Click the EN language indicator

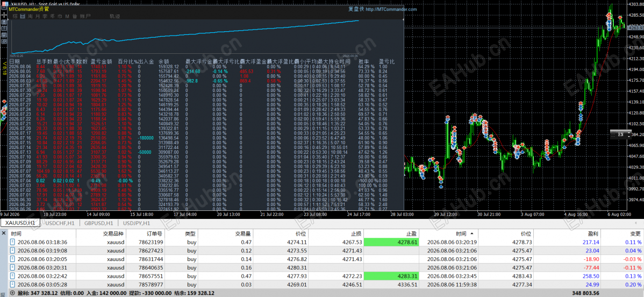620,134
